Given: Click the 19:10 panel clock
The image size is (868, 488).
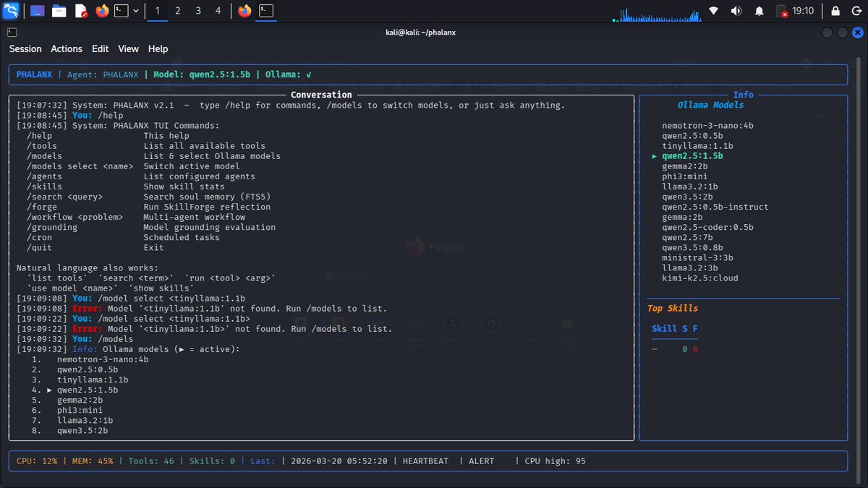Looking at the screenshot, I should [803, 11].
